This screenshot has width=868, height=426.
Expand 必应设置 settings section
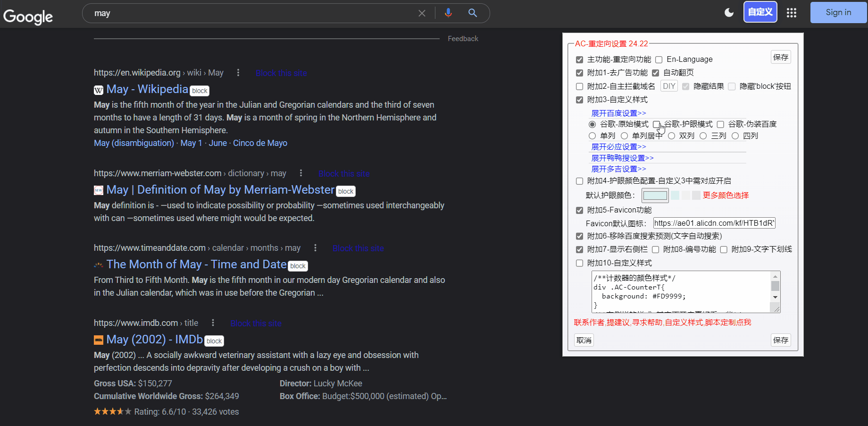(618, 146)
